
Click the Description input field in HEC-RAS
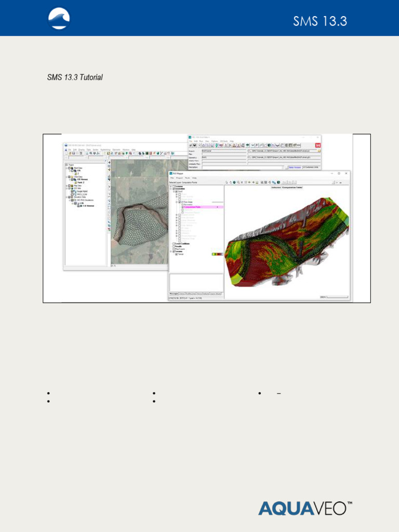point(242,167)
